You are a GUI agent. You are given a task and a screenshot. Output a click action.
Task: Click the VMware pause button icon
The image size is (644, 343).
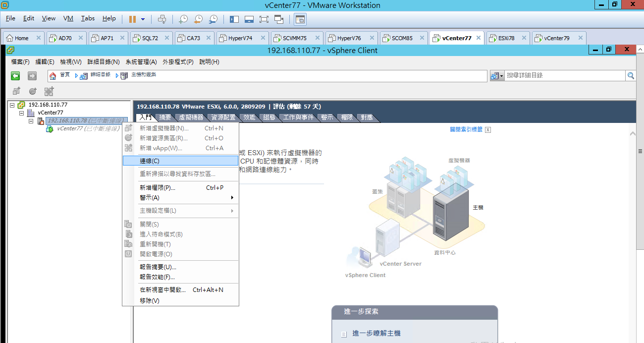(132, 19)
